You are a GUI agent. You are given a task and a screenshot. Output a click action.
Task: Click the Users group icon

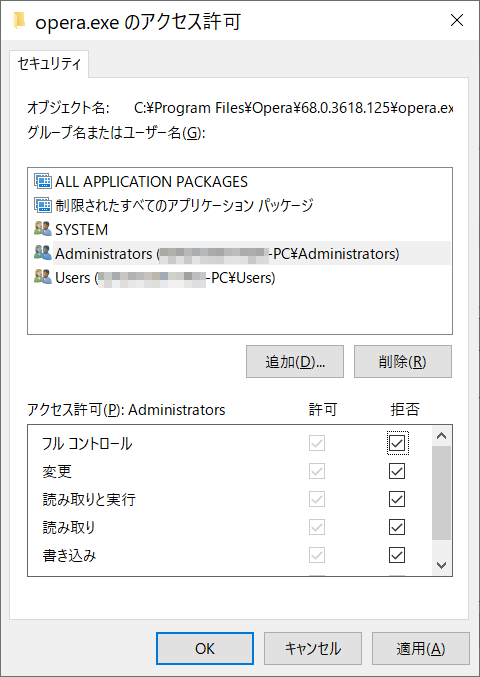43,277
